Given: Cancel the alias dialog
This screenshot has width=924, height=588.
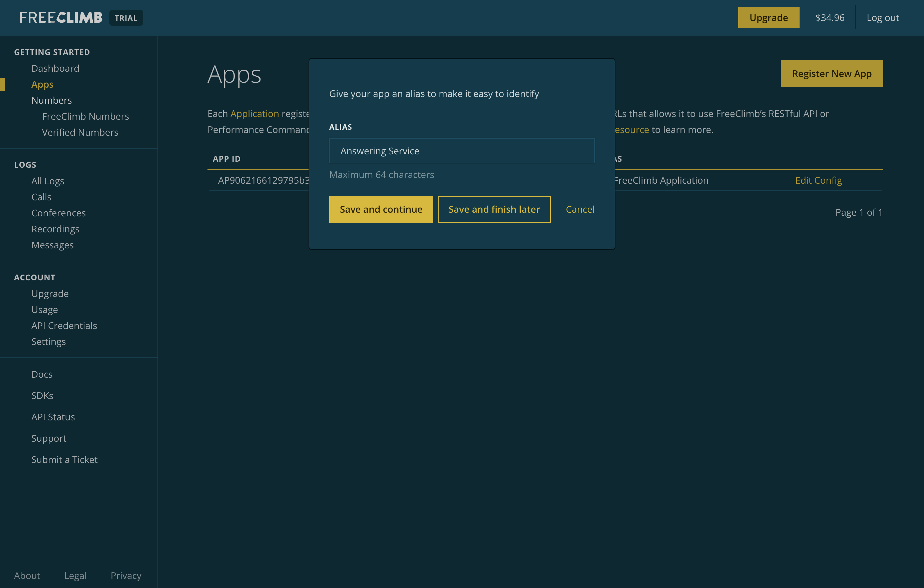Looking at the screenshot, I should [580, 209].
